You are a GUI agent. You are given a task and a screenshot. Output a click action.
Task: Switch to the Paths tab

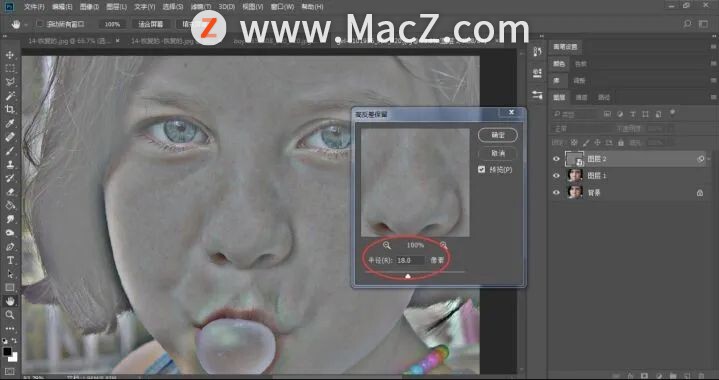point(604,97)
